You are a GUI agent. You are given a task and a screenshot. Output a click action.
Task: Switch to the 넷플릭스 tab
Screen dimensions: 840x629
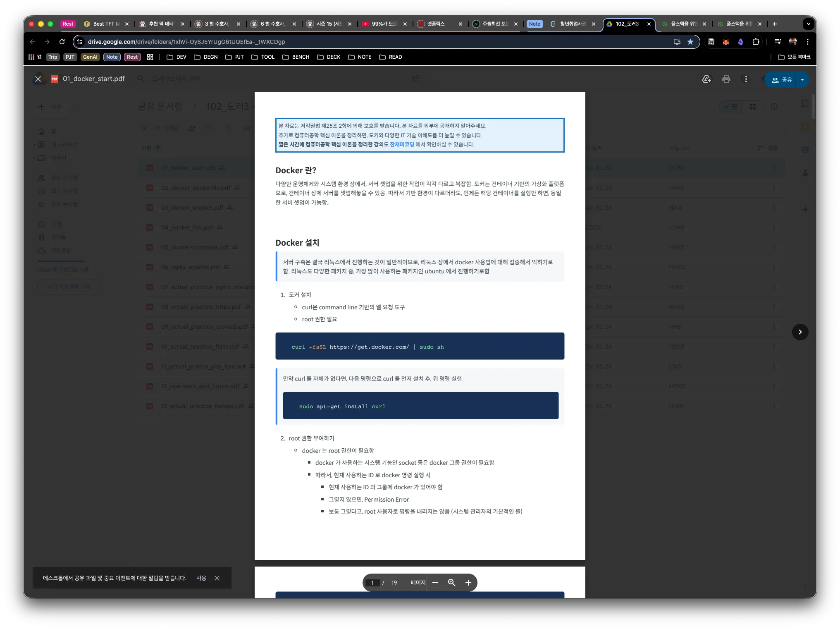[x=436, y=24]
